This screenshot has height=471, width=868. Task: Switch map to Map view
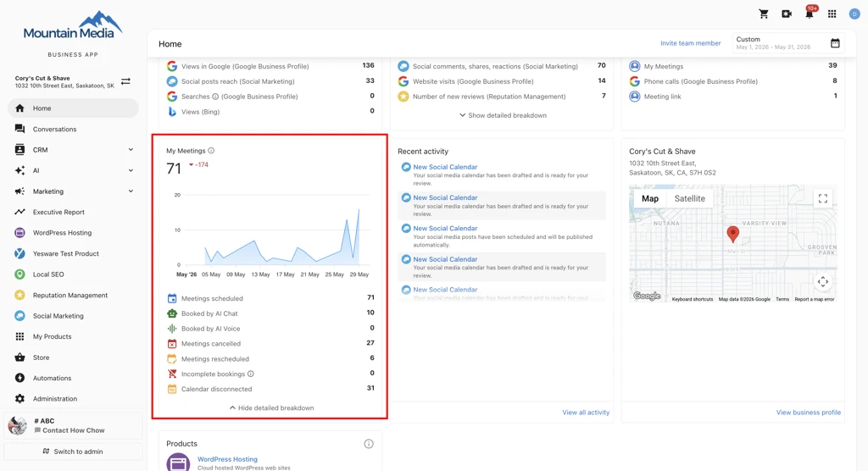(650, 199)
